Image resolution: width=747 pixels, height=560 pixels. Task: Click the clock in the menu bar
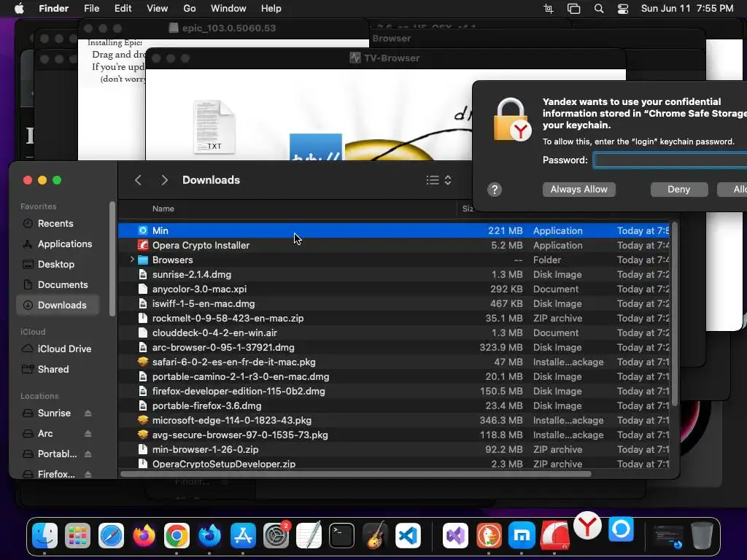[687, 9]
